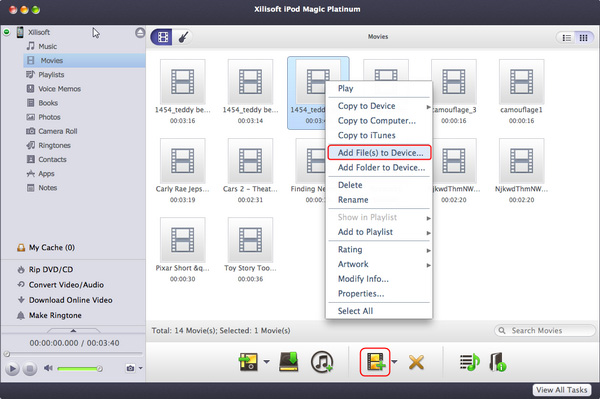
Task: Open Apps in the sidebar
Action: pyautogui.click(x=40, y=174)
